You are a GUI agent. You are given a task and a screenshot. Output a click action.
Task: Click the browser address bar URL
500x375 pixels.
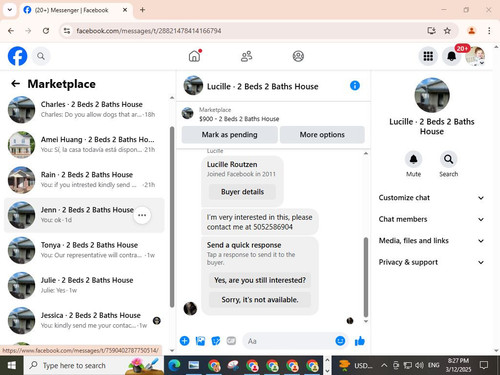(149, 31)
